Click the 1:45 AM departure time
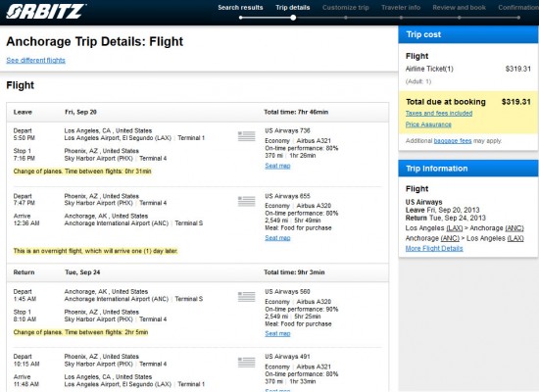Screen dimensions: 539x392 coord(24,299)
